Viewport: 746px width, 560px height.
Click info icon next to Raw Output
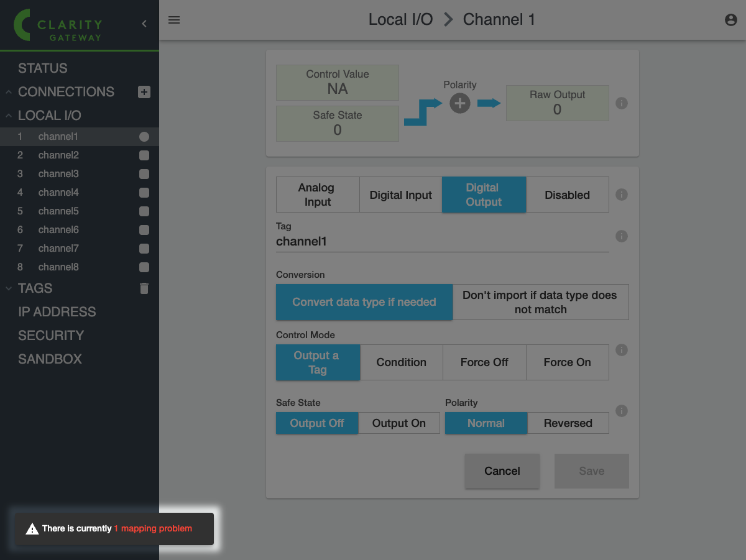point(621,103)
